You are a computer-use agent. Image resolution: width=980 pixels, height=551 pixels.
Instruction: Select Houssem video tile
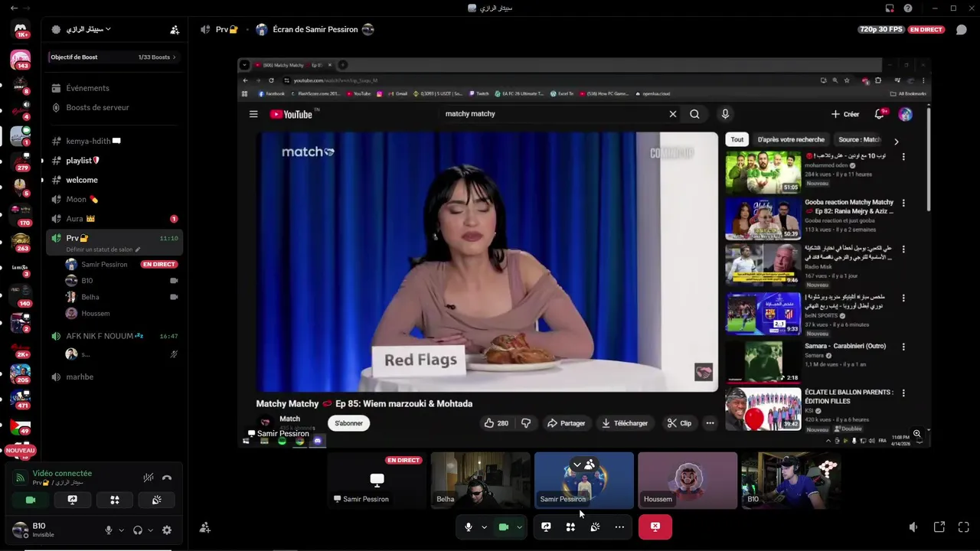[688, 480]
